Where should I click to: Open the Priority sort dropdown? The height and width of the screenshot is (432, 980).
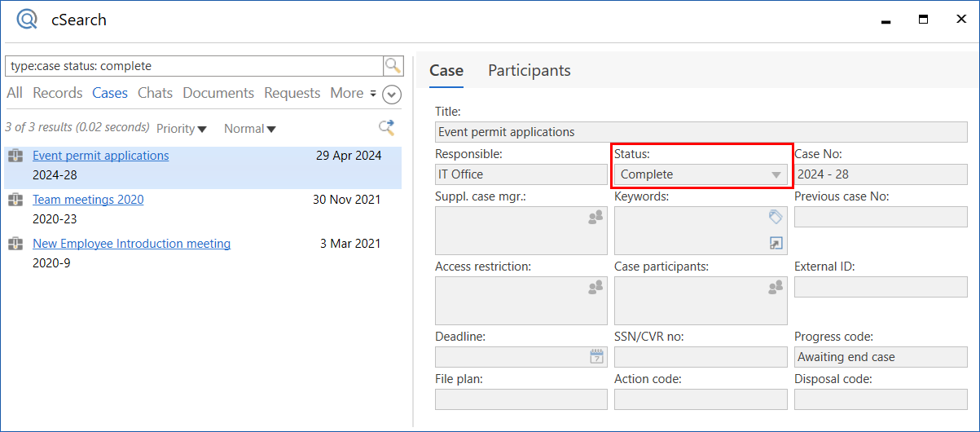tap(182, 129)
